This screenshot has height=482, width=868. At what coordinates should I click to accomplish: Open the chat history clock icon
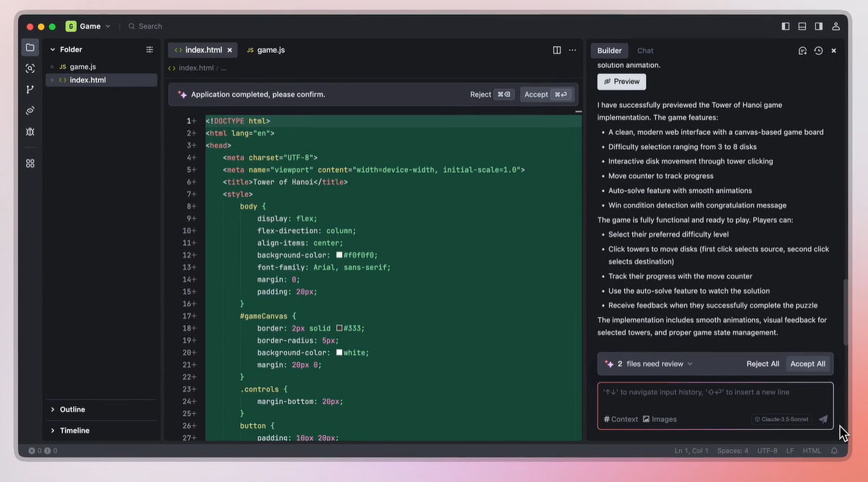click(818, 51)
